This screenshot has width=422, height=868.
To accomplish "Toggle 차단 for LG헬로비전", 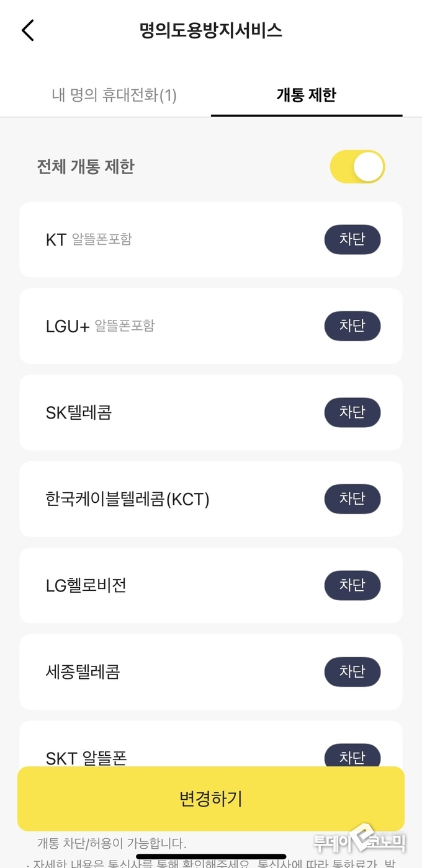I will click(x=352, y=585).
